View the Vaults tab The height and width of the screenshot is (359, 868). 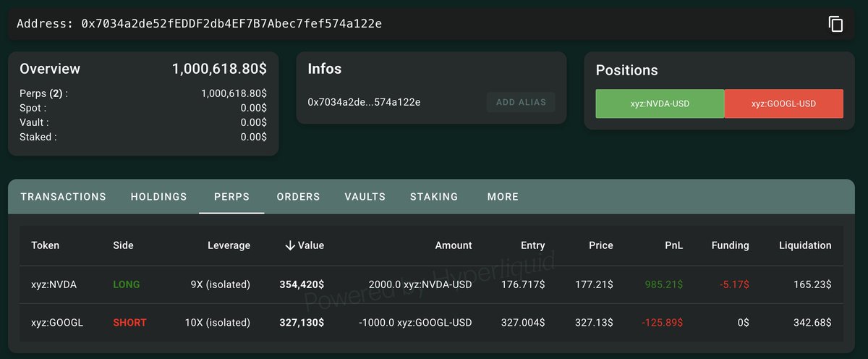tap(365, 197)
